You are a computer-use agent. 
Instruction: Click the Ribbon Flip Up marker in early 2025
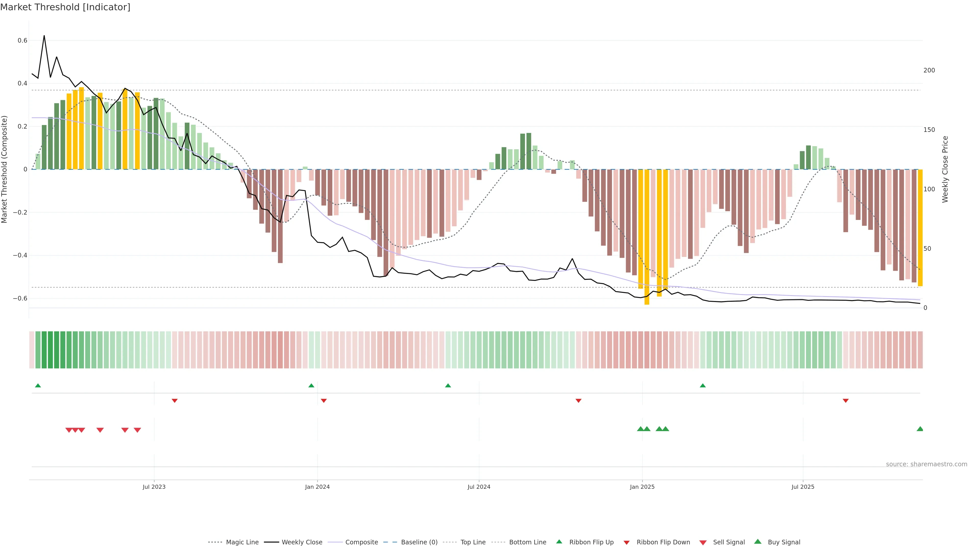(703, 386)
